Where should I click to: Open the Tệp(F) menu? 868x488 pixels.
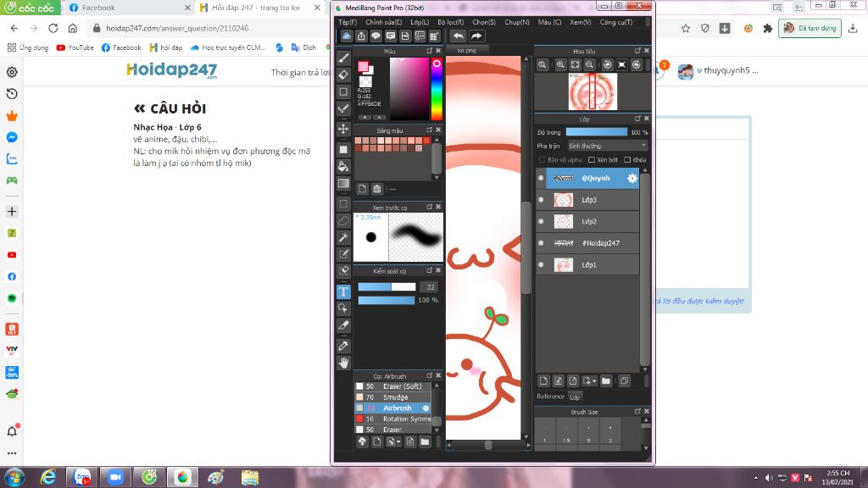[348, 22]
